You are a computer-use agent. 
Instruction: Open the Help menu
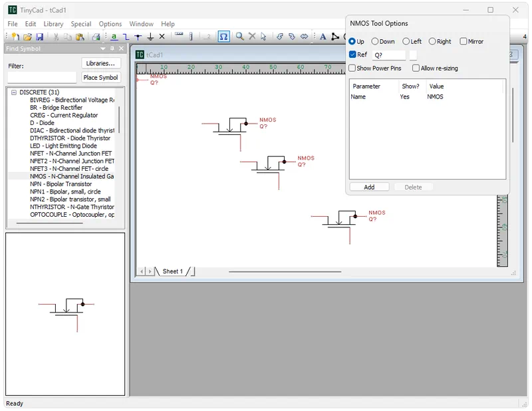point(168,24)
